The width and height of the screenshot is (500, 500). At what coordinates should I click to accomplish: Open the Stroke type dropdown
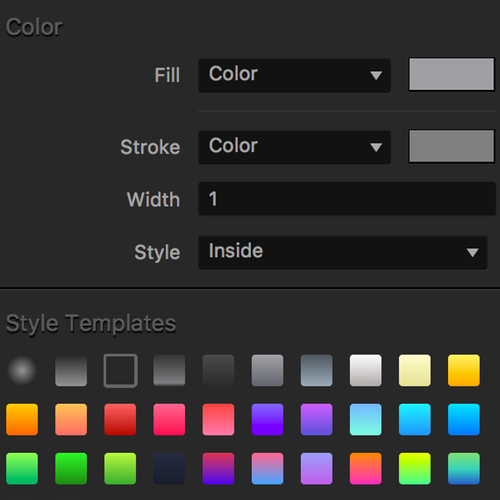point(294,147)
